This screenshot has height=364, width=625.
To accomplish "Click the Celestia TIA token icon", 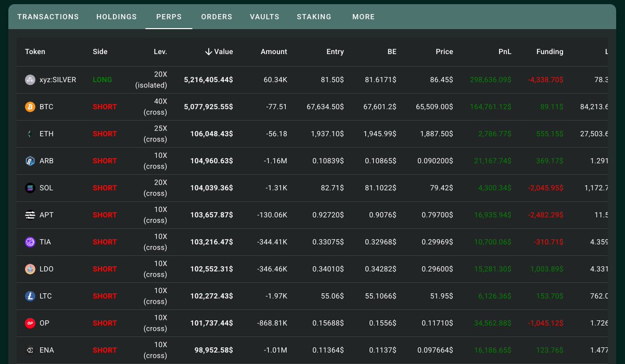I will pyautogui.click(x=30, y=242).
